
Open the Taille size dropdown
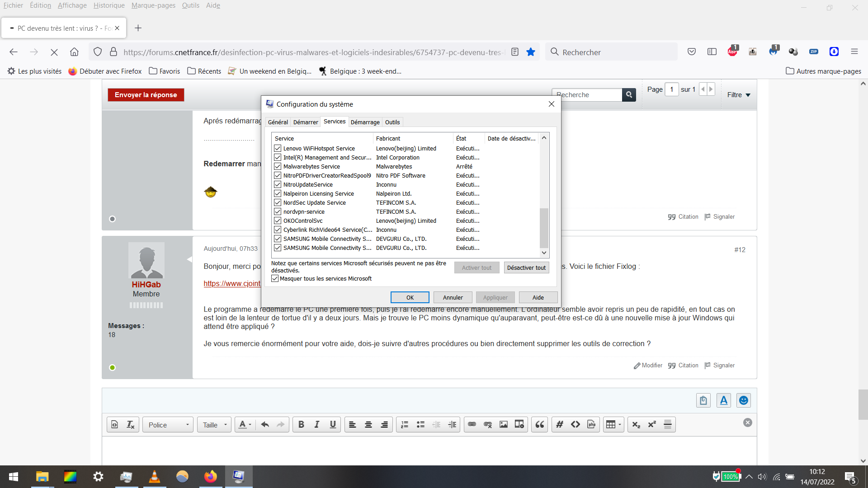point(214,425)
